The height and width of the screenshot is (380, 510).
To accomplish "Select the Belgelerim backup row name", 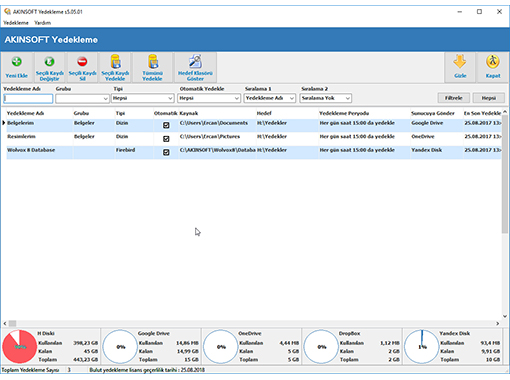I will (x=20, y=123).
